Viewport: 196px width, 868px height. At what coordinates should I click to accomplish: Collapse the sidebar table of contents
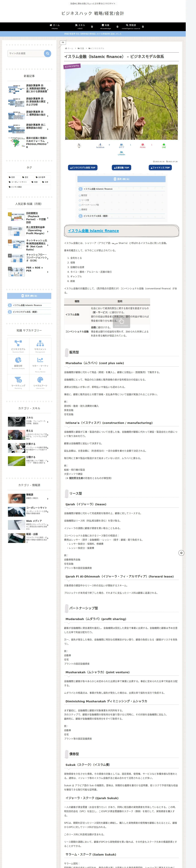coord(29,296)
